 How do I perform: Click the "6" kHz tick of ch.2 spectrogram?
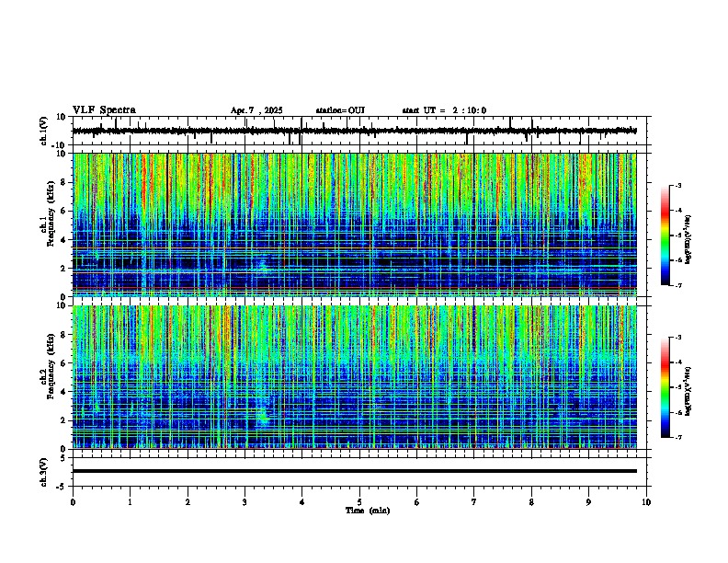coord(64,363)
